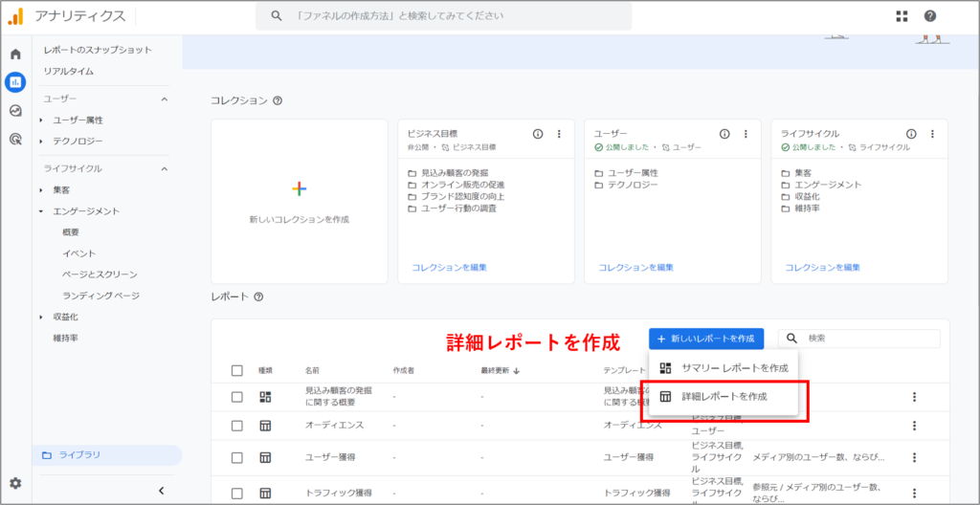The width and height of the screenshot is (980, 505).
Task: Expand 集客 in sidebar
Action: 41,190
